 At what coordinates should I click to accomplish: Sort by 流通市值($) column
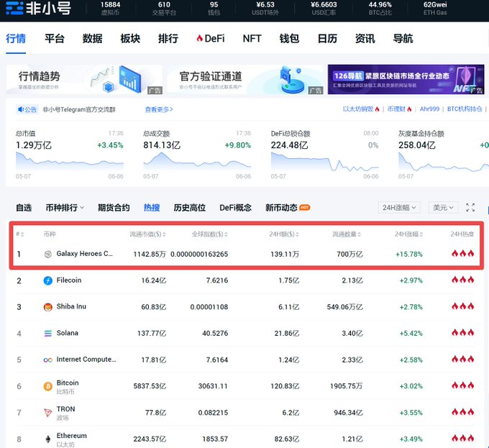click(148, 234)
